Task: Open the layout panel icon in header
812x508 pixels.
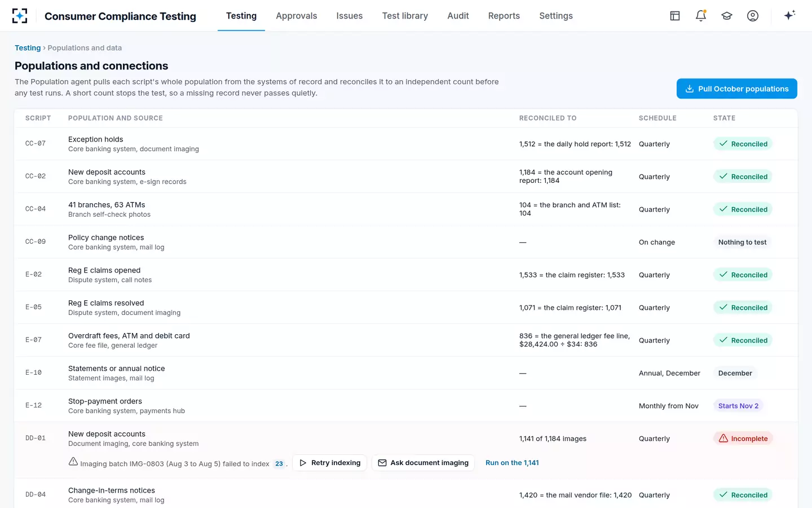Action: click(675, 16)
